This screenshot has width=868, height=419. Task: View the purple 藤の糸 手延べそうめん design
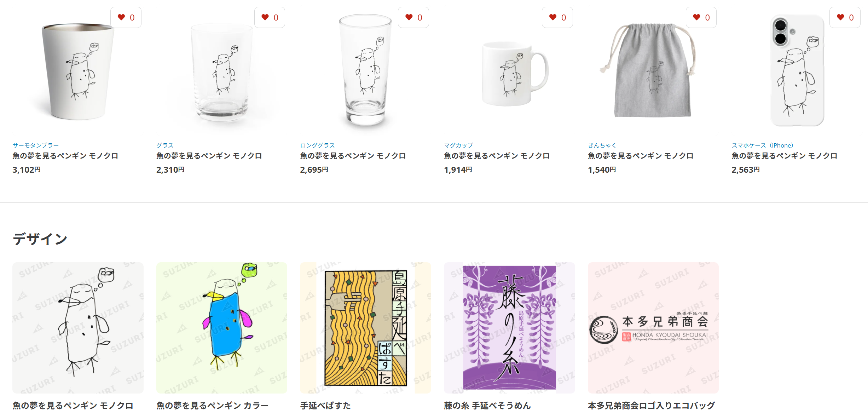509,328
